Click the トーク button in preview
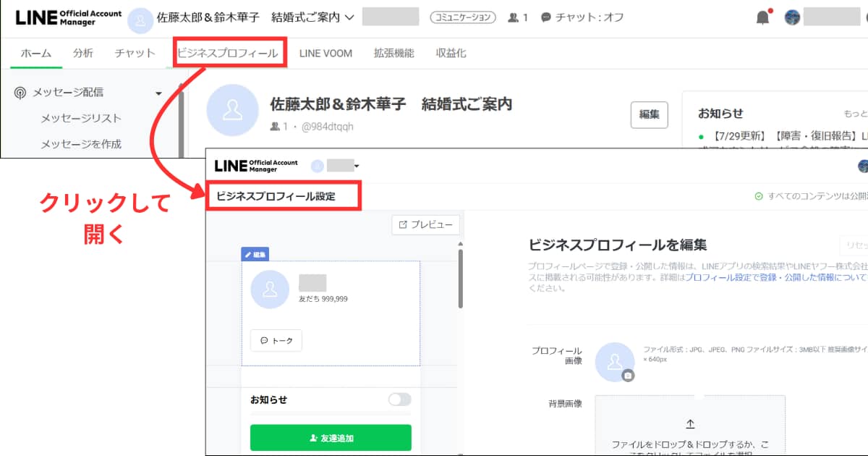Screen dimensions: 868x456 click(x=276, y=340)
